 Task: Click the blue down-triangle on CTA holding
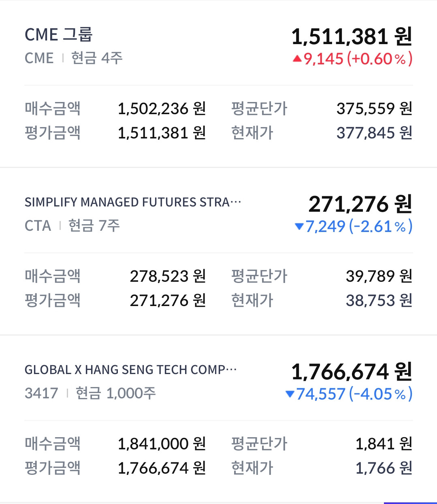click(x=299, y=227)
